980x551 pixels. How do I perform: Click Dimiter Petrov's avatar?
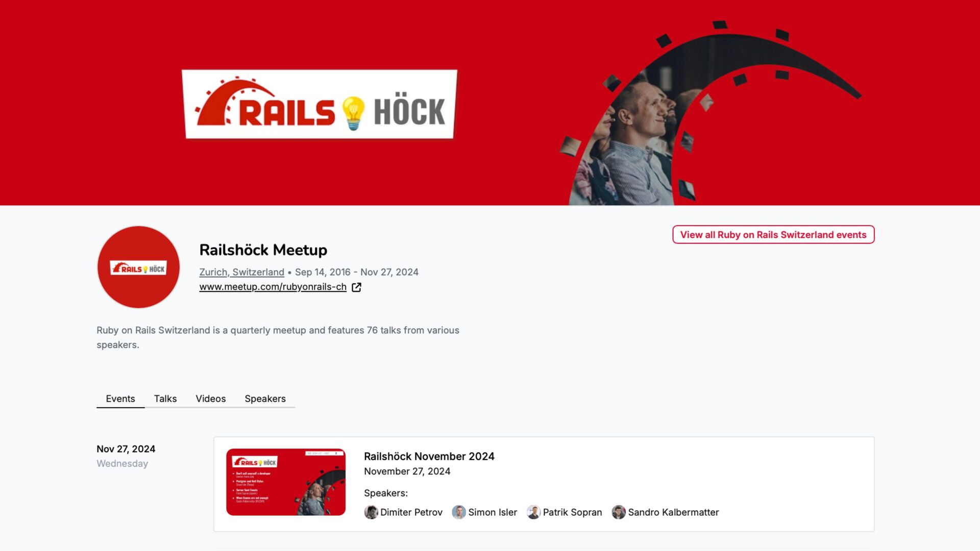pyautogui.click(x=371, y=512)
